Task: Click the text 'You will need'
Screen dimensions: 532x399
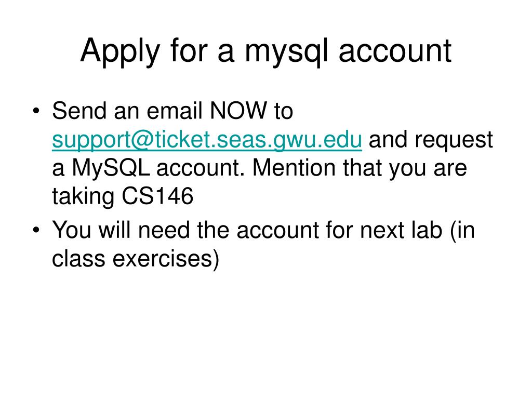Action: coord(121,230)
